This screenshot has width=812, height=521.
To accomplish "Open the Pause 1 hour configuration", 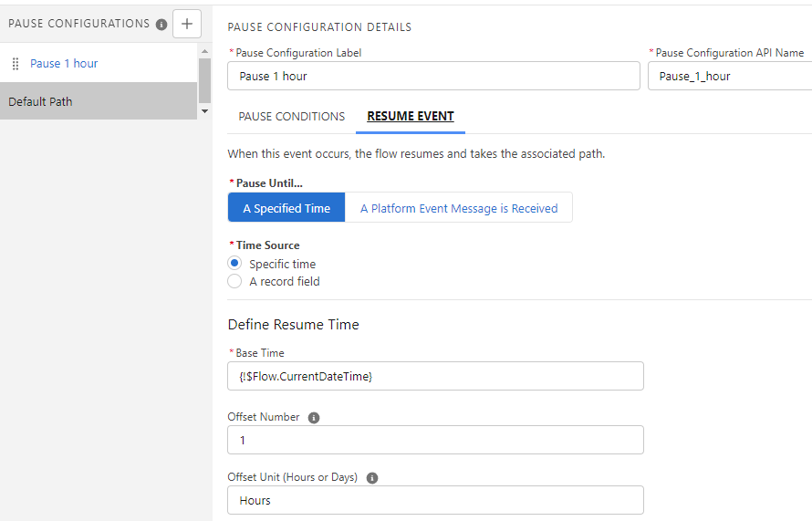I will (x=64, y=64).
